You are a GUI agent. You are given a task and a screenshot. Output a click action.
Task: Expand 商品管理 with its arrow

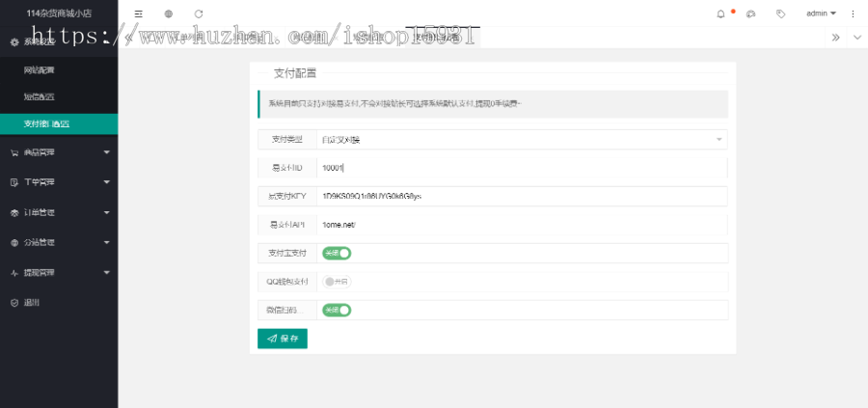pyautogui.click(x=107, y=152)
